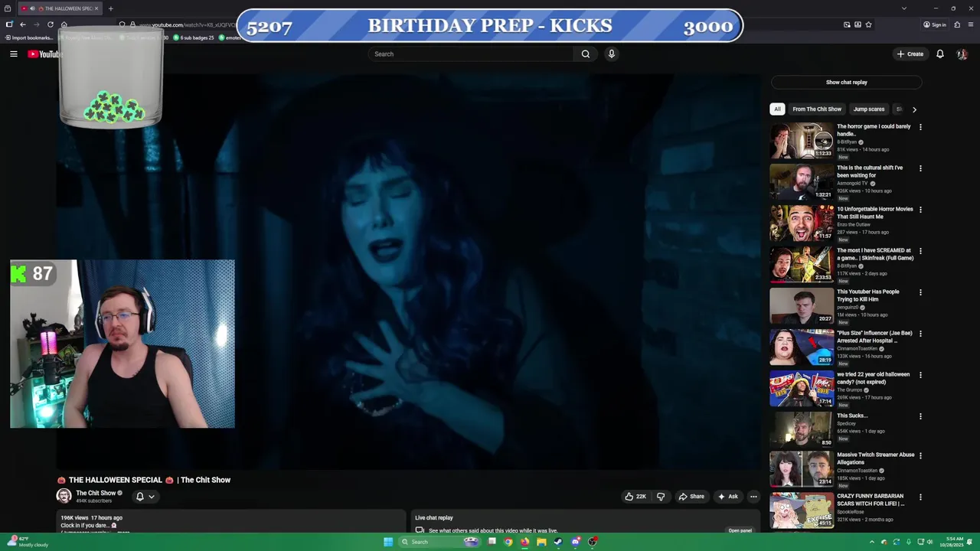Select From The Chit Show chip

click(817, 109)
